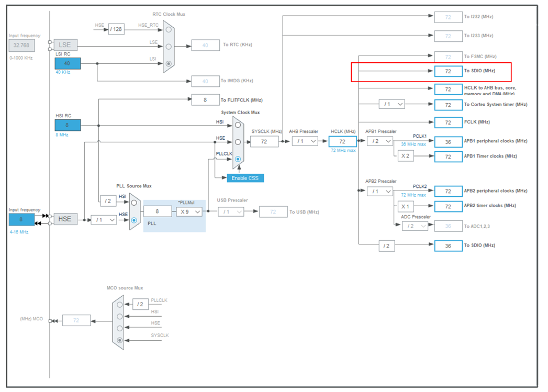This screenshot has height=392, width=548.
Task: Click the HCLK (MHz) value field
Action: tap(342, 141)
